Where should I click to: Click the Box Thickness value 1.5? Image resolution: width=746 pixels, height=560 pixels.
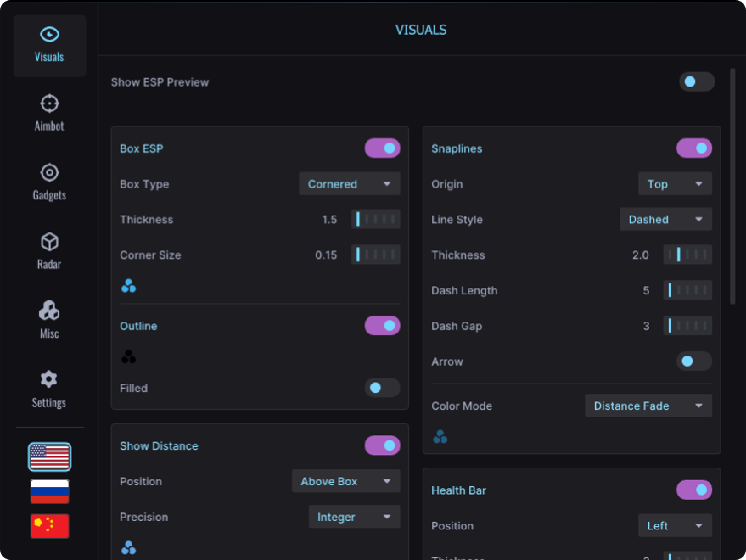329,220
